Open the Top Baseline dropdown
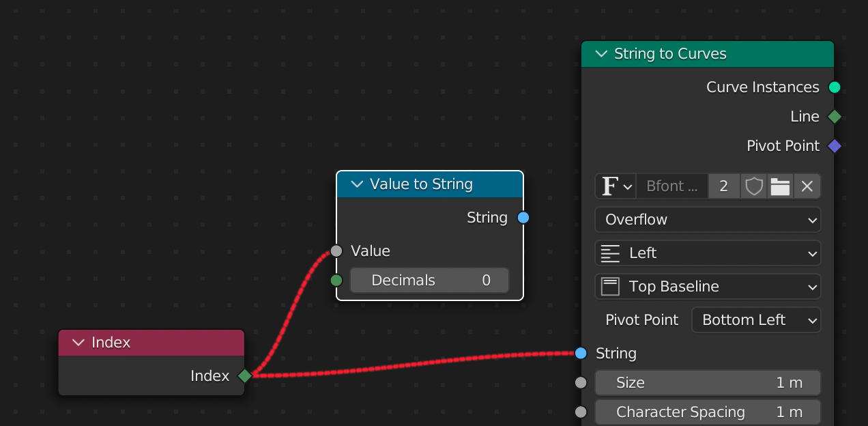868x426 pixels. pyautogui.click(x=708, y=287)
